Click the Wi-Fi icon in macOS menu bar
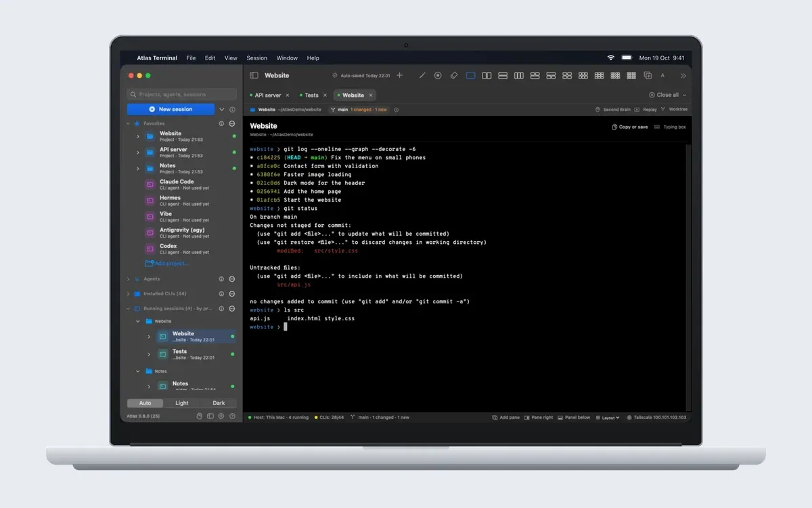This screenshot has width=812, height=508. pos(611,58)
